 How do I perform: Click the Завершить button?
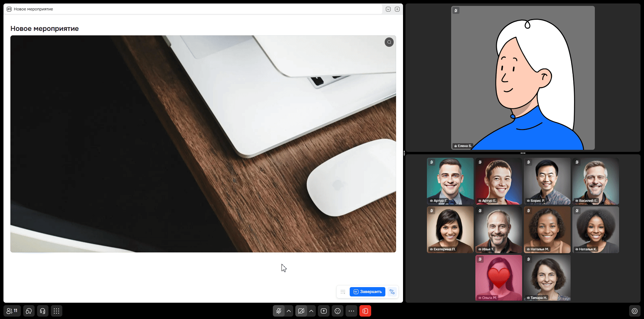(367, 292)
